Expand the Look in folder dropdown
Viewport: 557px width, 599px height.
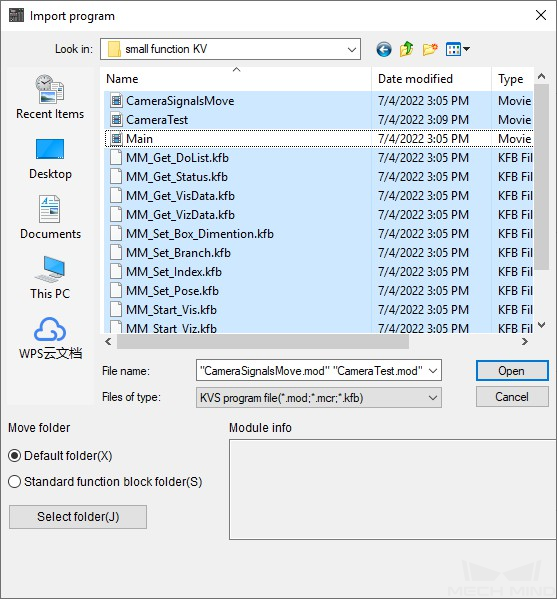point(352,49)
